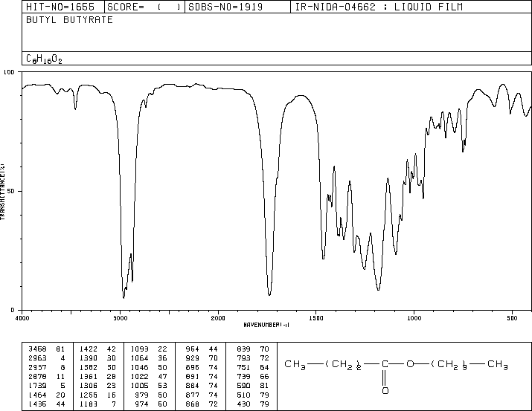Click the SCORE= header cell
Image resolution: width=532 pixels, height=411 pixels.
pos(144,7)
